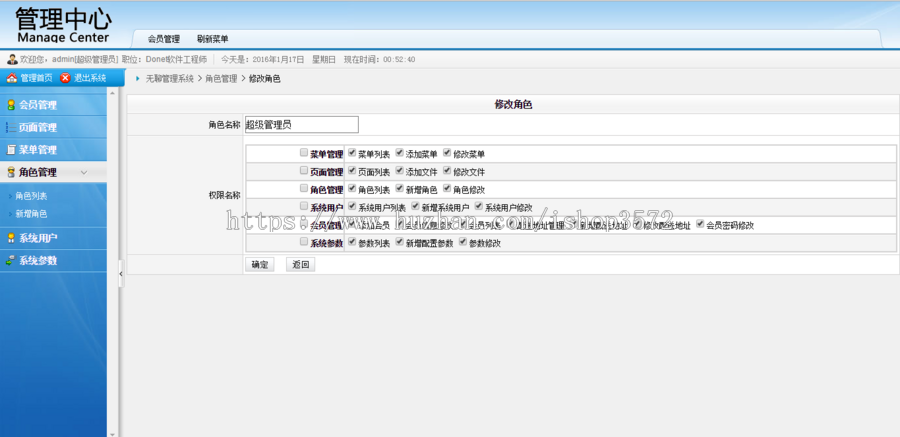Open 会员管理 icon in sidebar
The height and width of the screenshot is (437, 900).
coord(10,105)
